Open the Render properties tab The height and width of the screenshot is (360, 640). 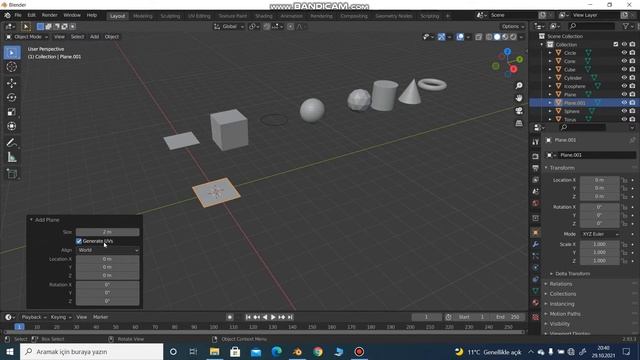pyautogui.click(x=536, y=157)
